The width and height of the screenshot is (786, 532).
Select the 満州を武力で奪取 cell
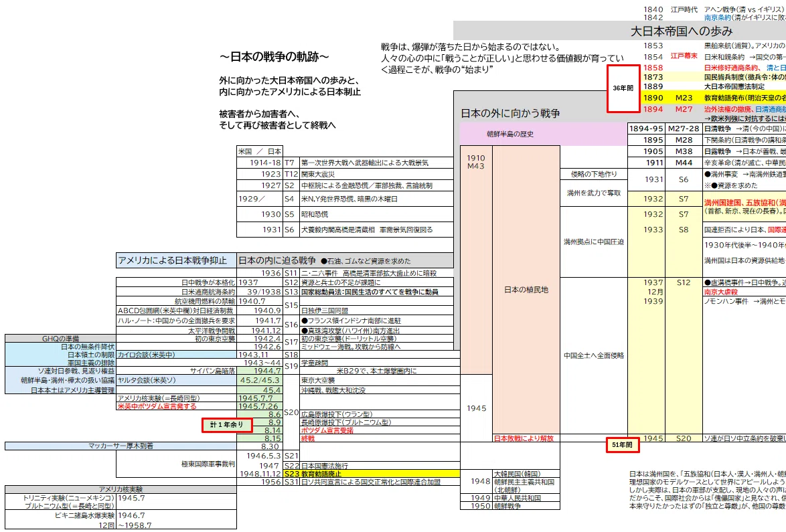pyautogui.click(x=594, y=193)
